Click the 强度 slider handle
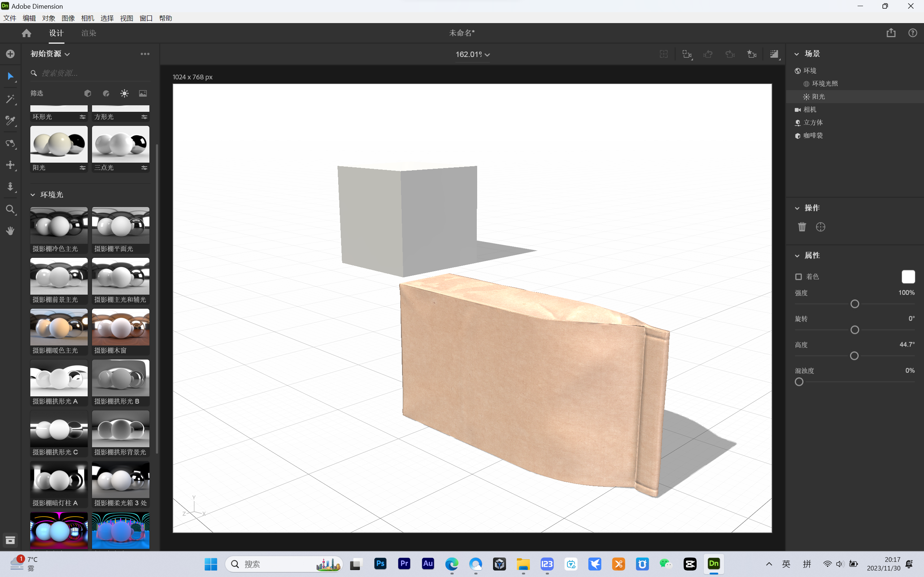Viewport: 924px width, 577px height. 855,304
